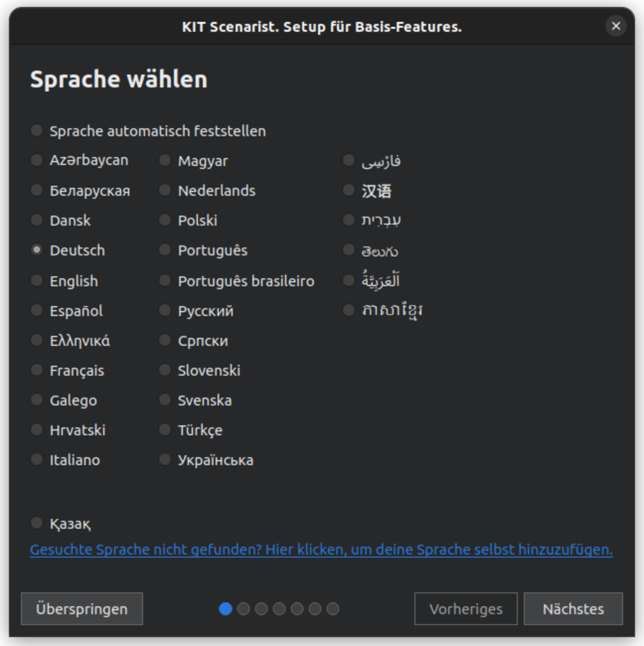Select Українська as the language
Viewport: 644px width, 646px height.
(165, 460)
